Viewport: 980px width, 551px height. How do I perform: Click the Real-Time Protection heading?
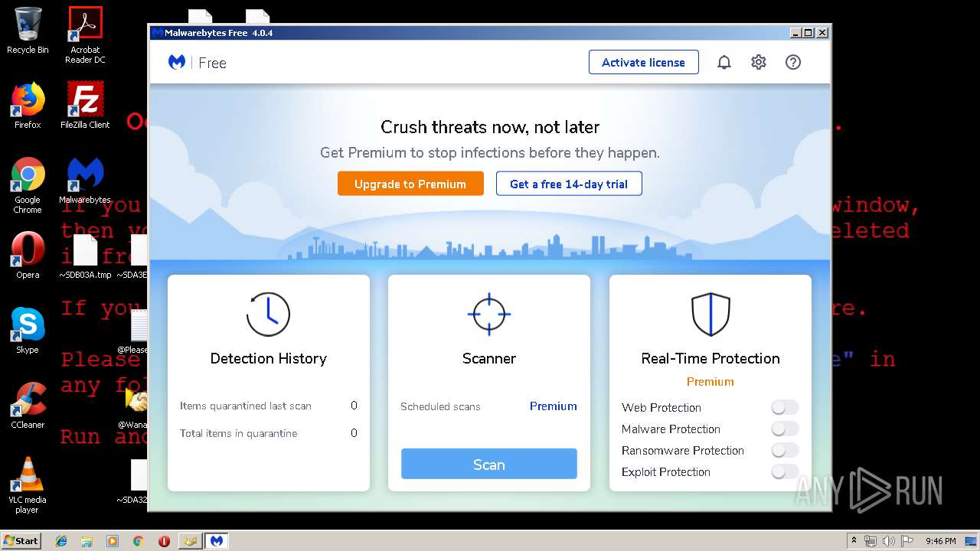[x=710, y=358]
